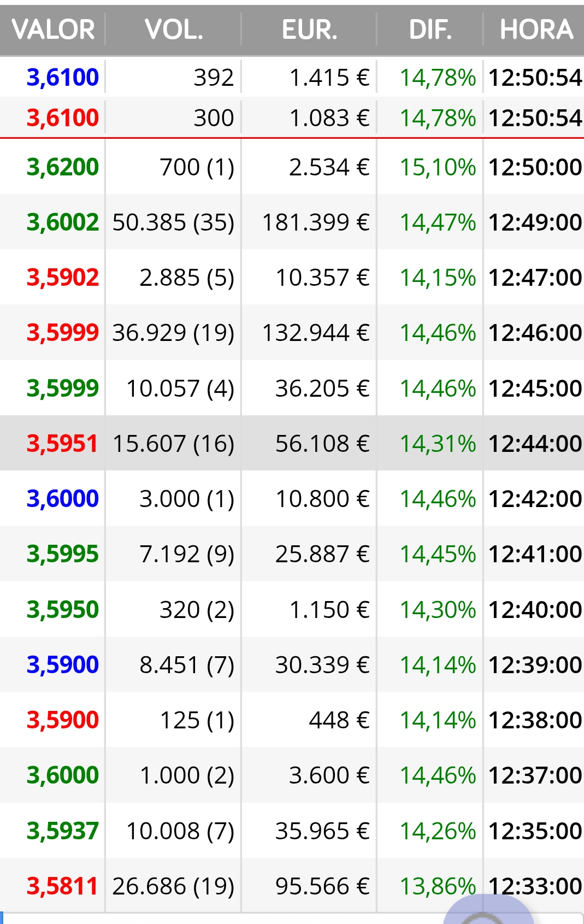Select the row with 25.887 € amount
Screen dimensions: 584x924
292,554
